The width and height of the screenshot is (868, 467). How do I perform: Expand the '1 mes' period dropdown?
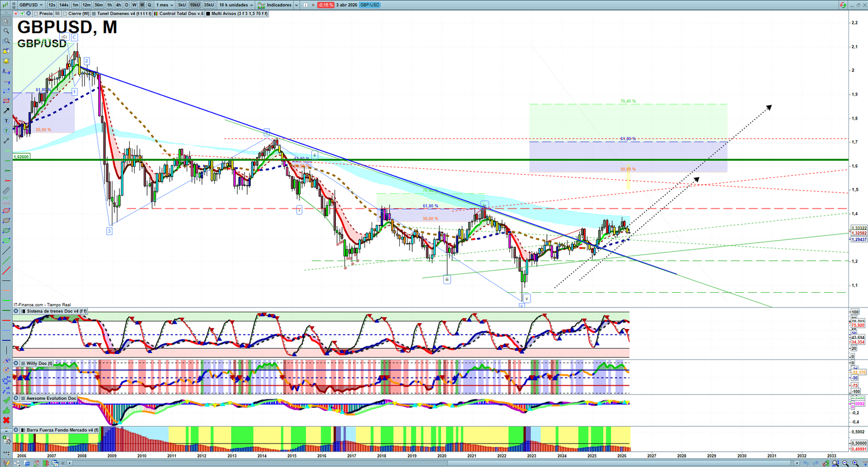[165, 5]
